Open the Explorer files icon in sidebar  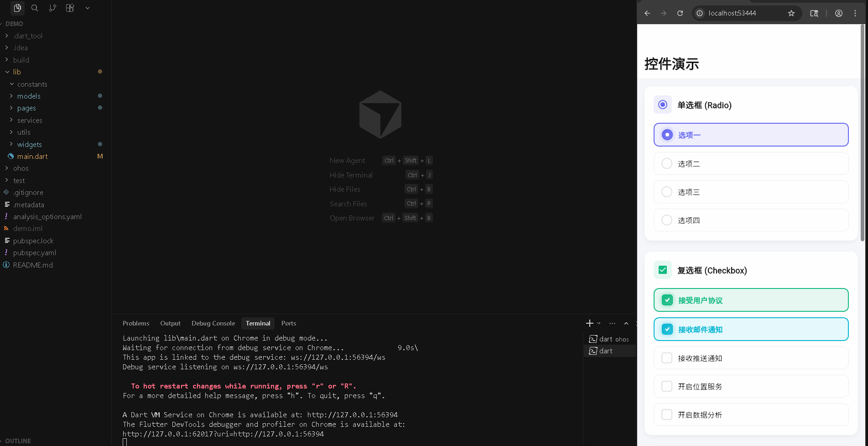(17, 8)
